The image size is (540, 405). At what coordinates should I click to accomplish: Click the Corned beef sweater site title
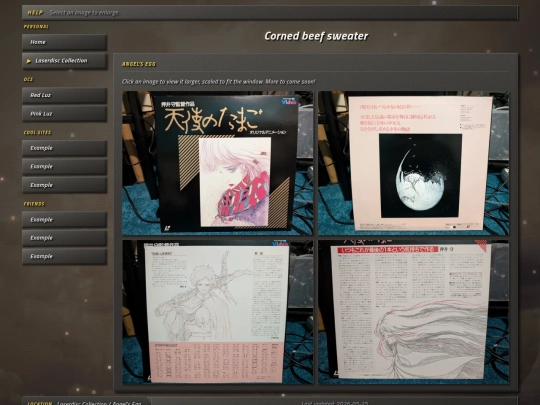click(316, 36)
